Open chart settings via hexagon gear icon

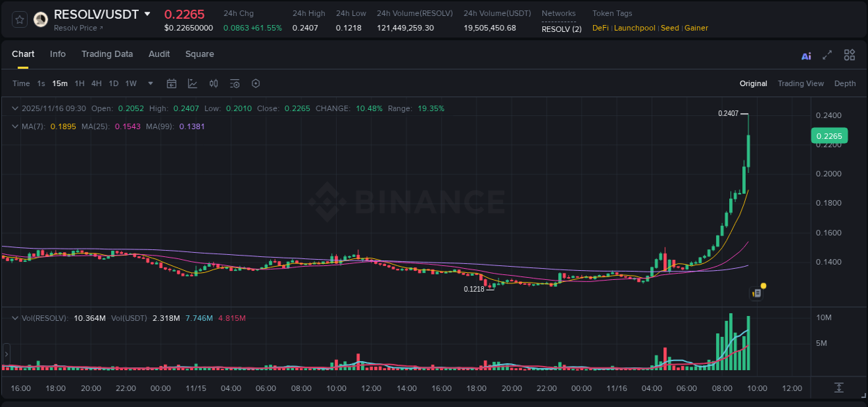256,83
